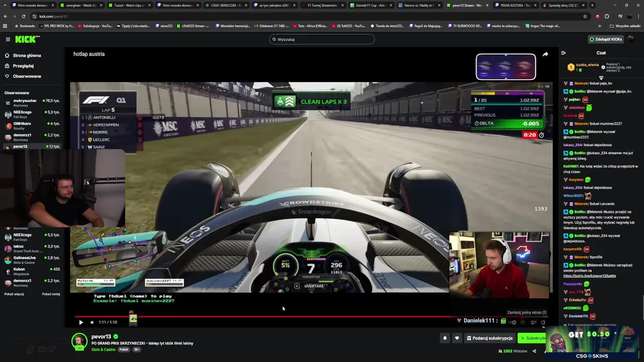
Task: Open GMHikaru channel in sidebar
Action: point(32,125)
